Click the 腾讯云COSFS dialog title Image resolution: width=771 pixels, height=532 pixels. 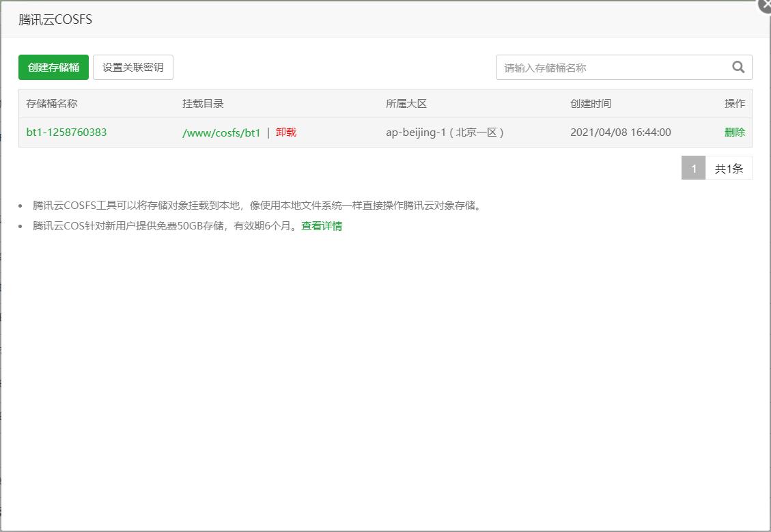tap(55, 20)
